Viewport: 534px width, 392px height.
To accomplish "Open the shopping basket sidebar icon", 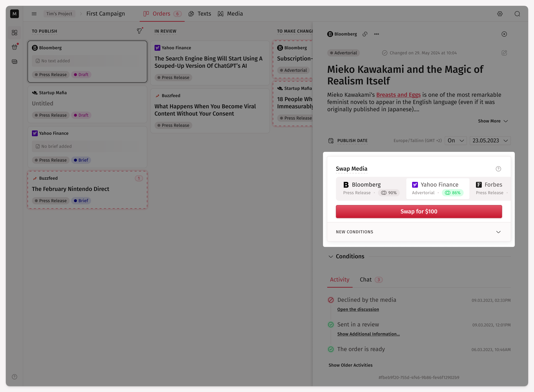I will pos(15,47).
